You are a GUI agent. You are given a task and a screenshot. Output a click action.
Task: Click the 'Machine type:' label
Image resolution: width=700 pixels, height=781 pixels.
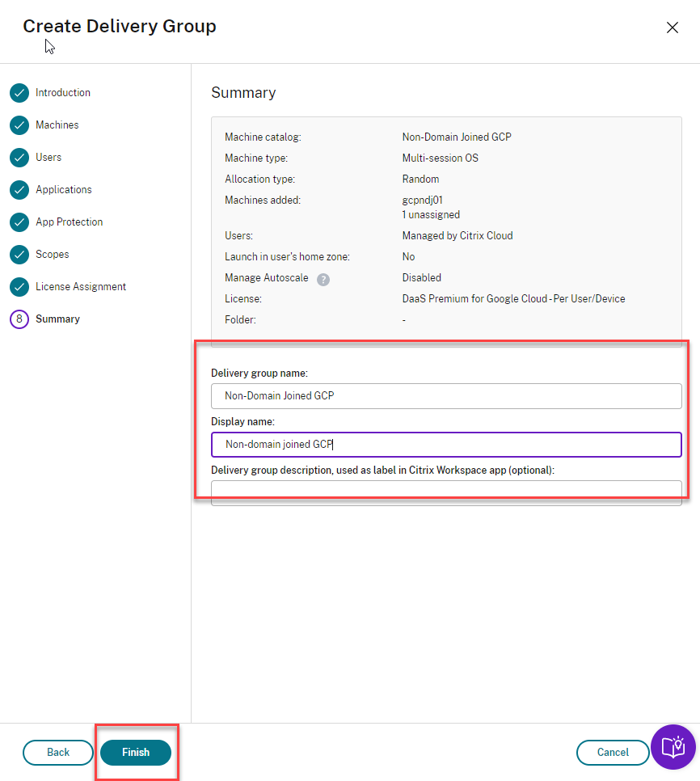pos(256,158)
